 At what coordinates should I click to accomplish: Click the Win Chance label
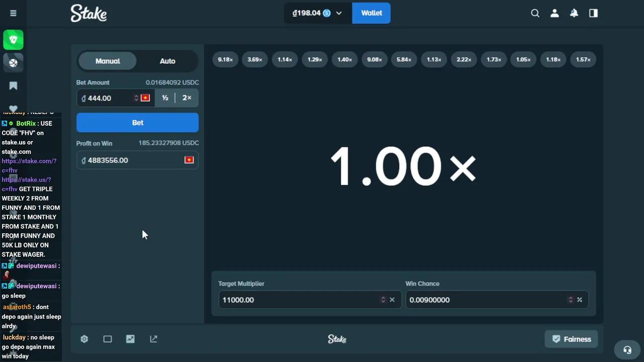coord(423,284)
